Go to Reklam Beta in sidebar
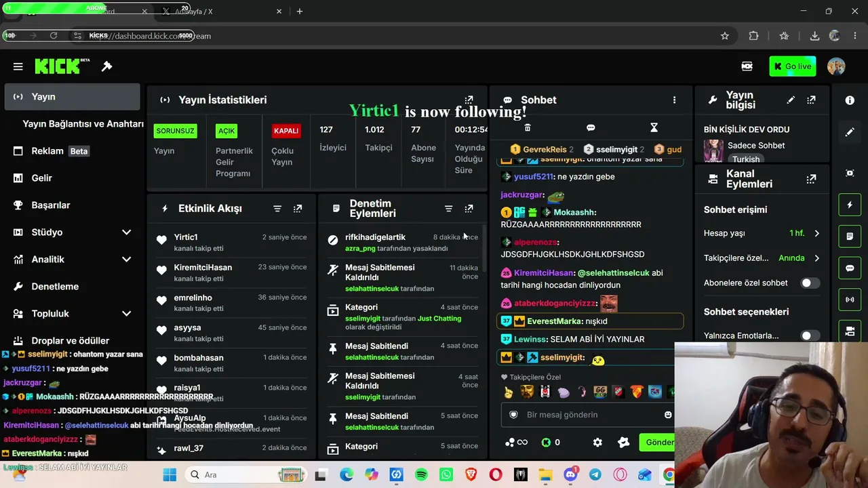 tap(73, 151)
